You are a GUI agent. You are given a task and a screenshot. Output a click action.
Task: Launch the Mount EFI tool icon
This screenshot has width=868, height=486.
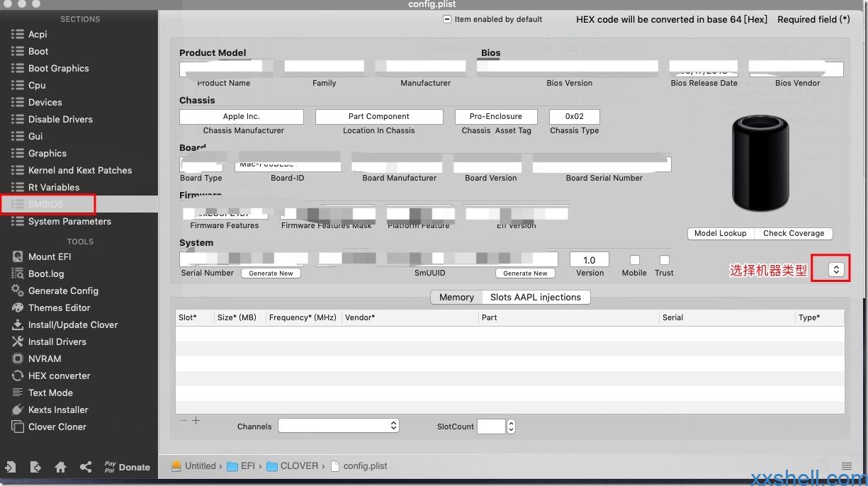(x=18, y=256)
